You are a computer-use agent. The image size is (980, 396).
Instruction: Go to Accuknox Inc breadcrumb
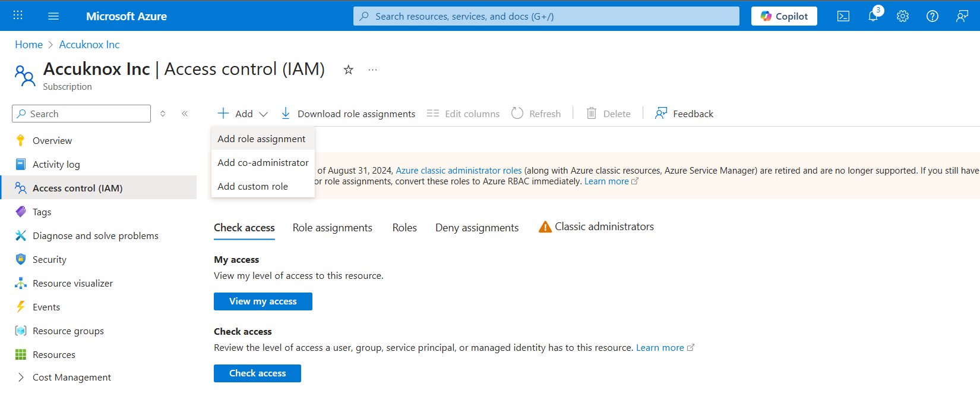[x=89, y=45]
